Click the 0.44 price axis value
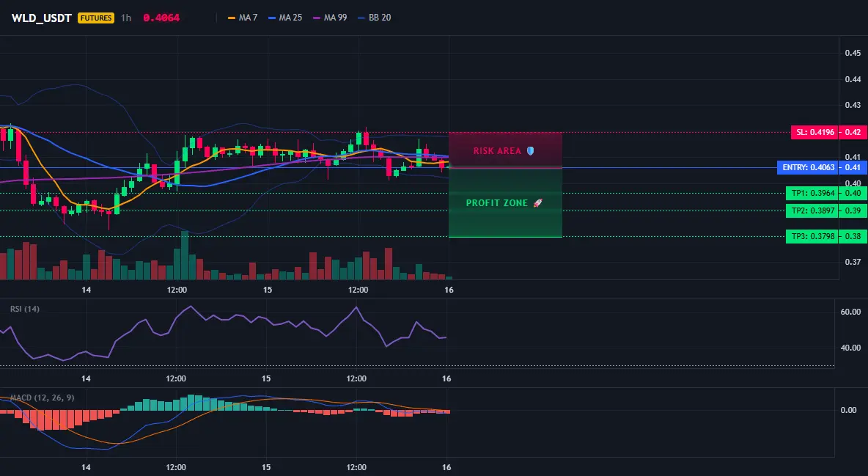Screen dimensions: 868x476 point(853,79)
